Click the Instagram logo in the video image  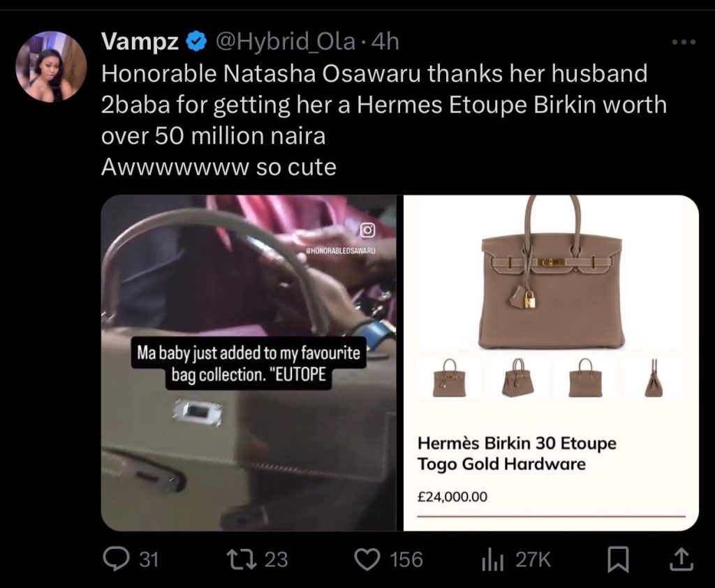[x=367, y=230]
